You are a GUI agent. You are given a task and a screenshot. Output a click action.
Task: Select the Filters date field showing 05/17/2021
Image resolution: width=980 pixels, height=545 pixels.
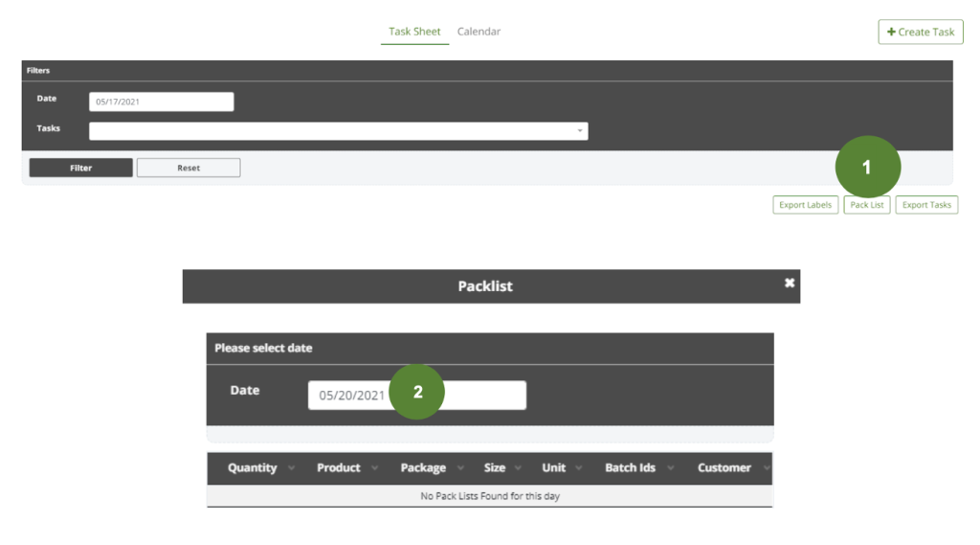click(x=161, y=102)
